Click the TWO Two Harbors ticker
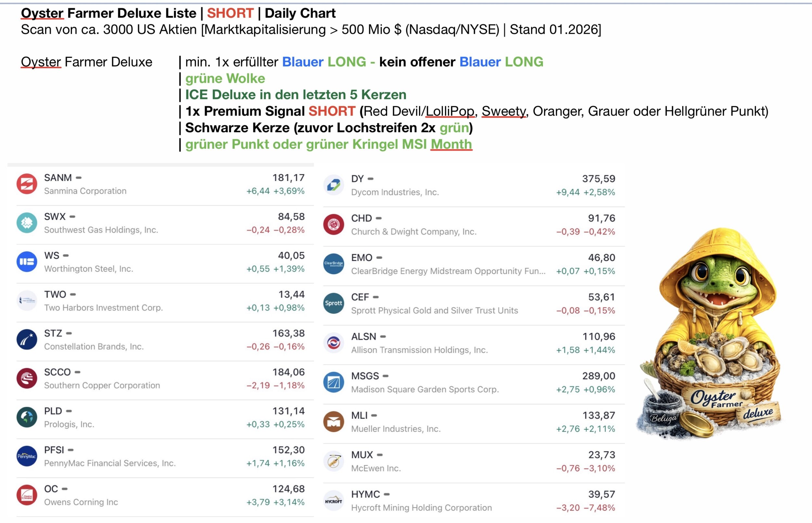The width and height of the screenshot is (812, 523). 55,294
